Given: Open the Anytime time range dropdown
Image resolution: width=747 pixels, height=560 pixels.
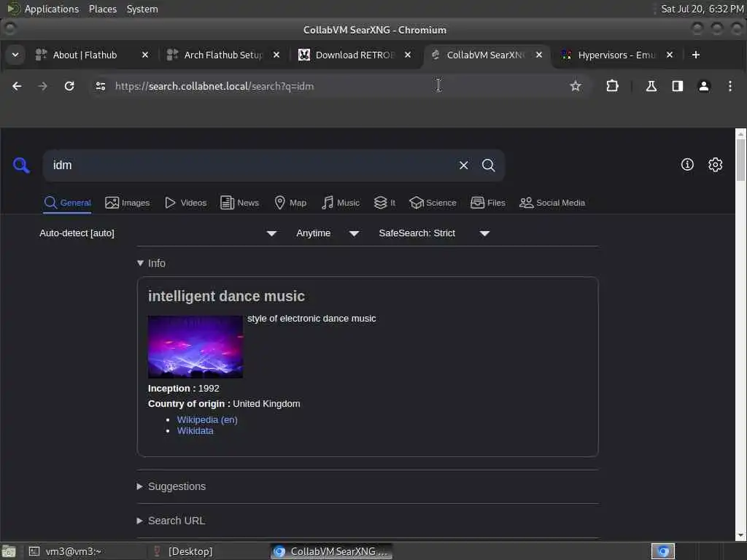Looking at the screenshot, I should (328, 233).
